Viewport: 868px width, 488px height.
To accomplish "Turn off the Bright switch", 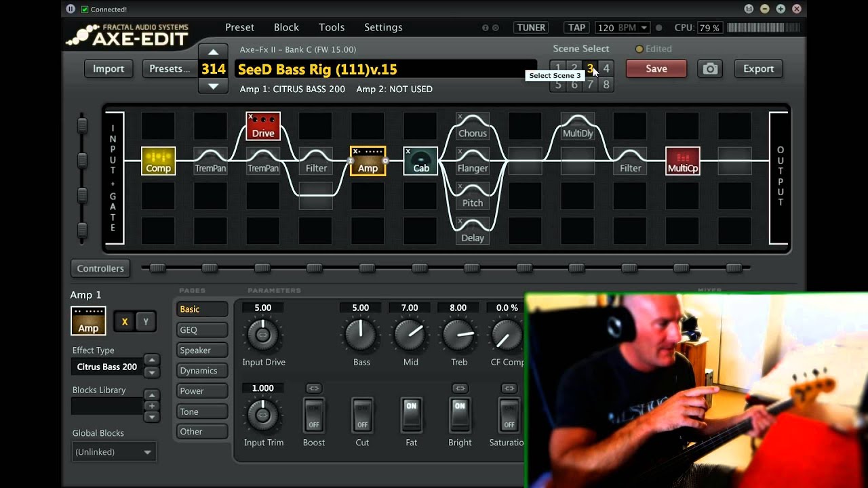I will 460,415.
